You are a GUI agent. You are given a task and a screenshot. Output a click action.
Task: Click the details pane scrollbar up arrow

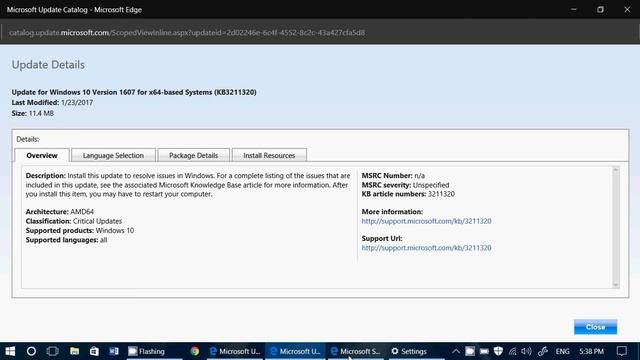pos(616,170)
